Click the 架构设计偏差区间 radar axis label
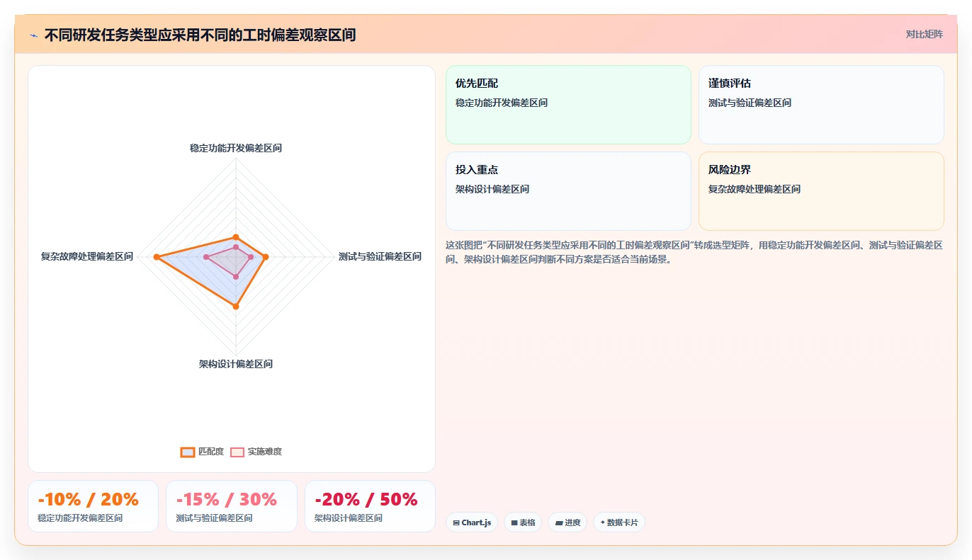The height and width of the screenshot is (560, 972). click(236, 364)
